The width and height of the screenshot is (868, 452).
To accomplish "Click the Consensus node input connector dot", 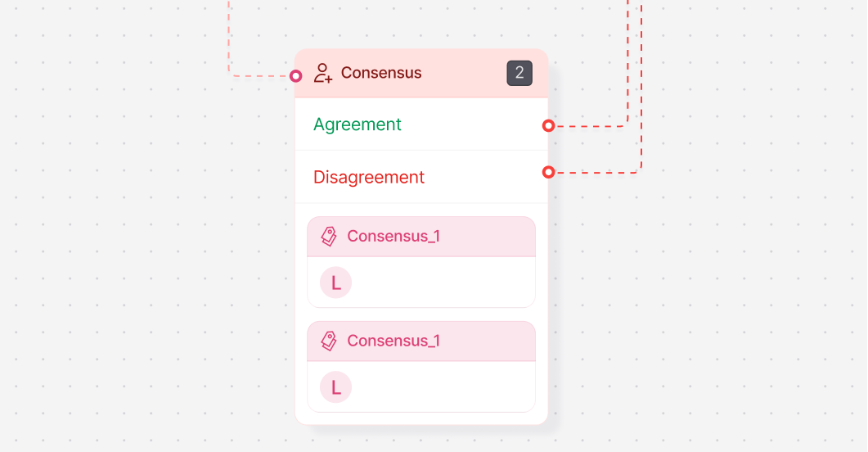I will [x=296, y=76].
